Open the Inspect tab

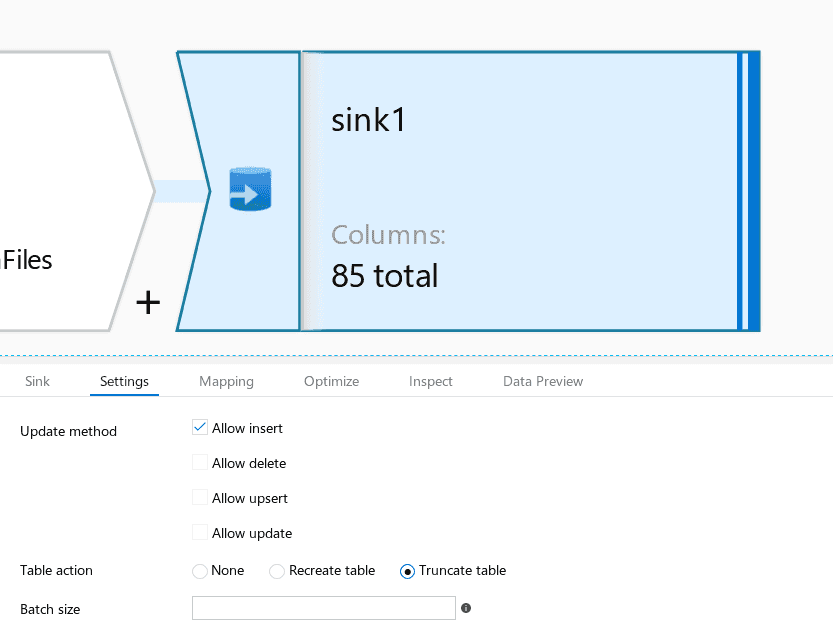[x=430, y=381]
